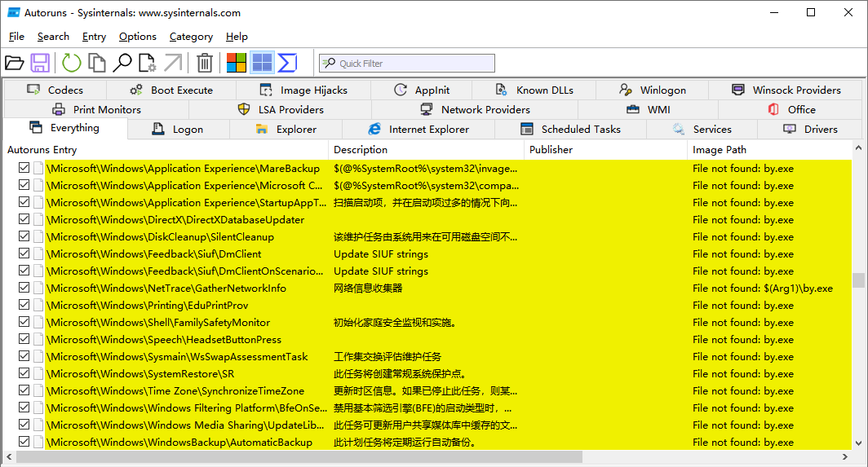Viewport: 868px width, 467px height.
Task: Open the Entry menu
Action: coord(94,37)
